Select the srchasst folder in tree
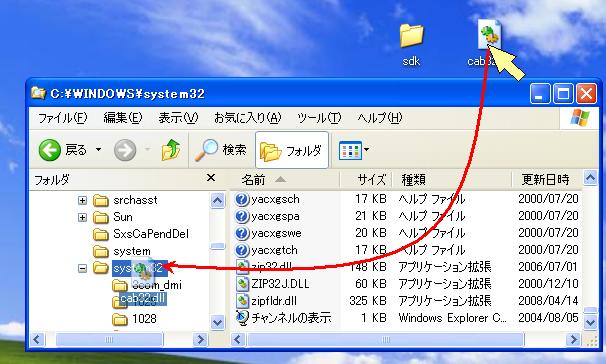The width and height of the screenshot is (606, 364). point(135,200)
